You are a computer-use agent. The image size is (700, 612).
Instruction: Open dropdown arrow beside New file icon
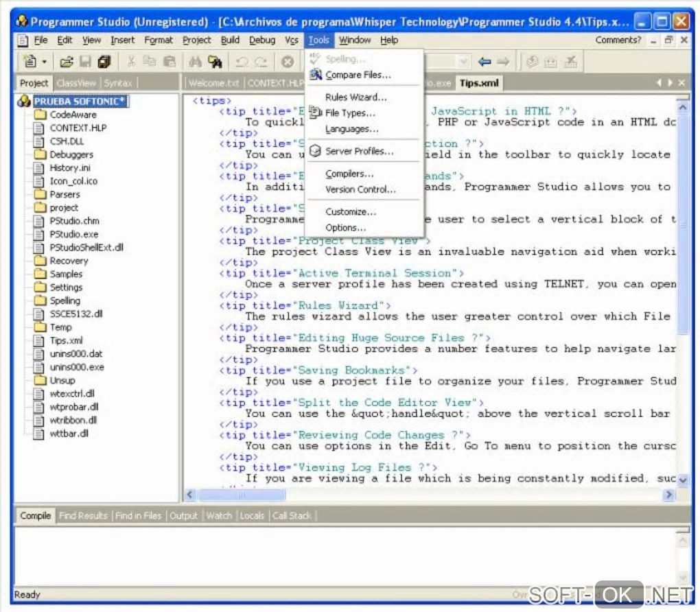[45, 62]
